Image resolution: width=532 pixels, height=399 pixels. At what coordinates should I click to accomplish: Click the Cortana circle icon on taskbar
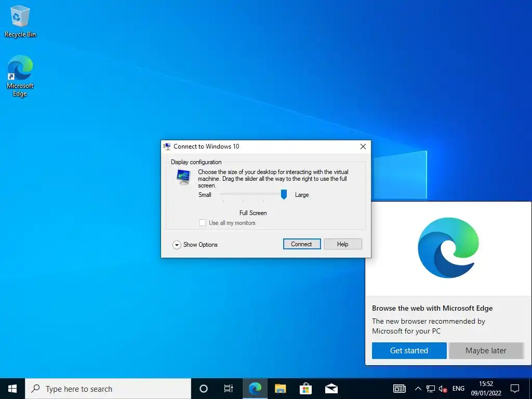(x=204, y=389)
